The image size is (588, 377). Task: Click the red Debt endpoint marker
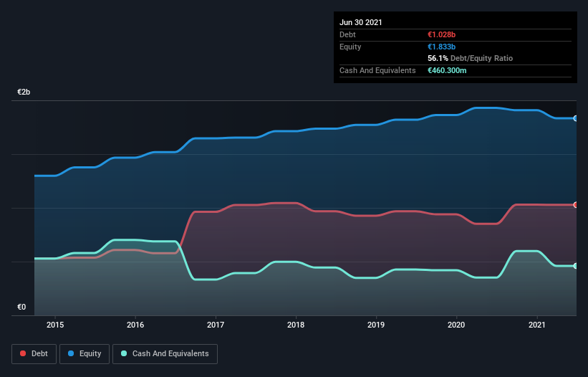pyautogui.click(x=576, y=205)
